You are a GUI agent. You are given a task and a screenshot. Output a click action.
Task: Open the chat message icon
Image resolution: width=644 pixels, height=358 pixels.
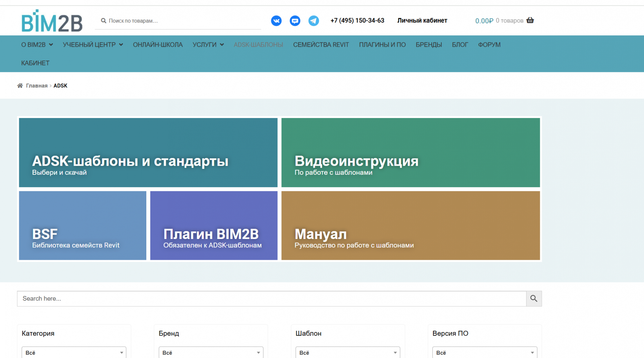(295, 21)
